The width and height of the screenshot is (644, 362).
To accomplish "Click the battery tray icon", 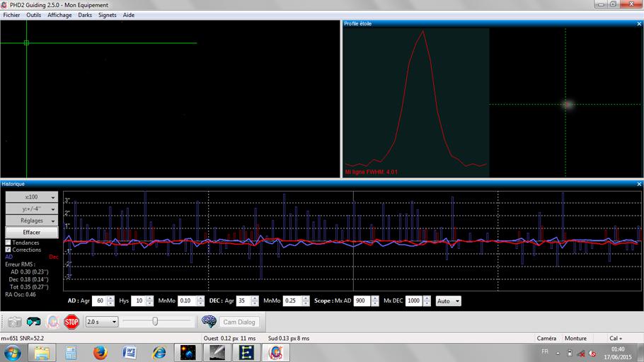I will point(569,353).
